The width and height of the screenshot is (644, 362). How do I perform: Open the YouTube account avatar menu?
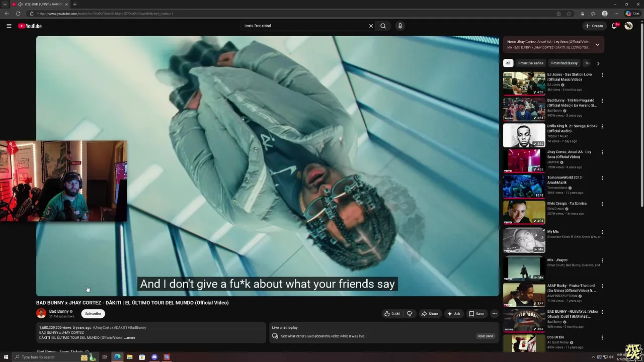(x=628, y=26)
